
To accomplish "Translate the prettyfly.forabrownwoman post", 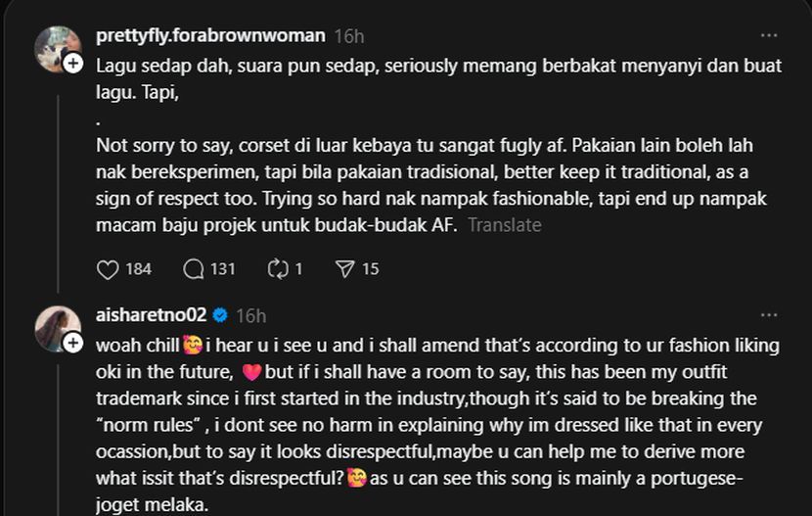I will click(x=504, y=225).
